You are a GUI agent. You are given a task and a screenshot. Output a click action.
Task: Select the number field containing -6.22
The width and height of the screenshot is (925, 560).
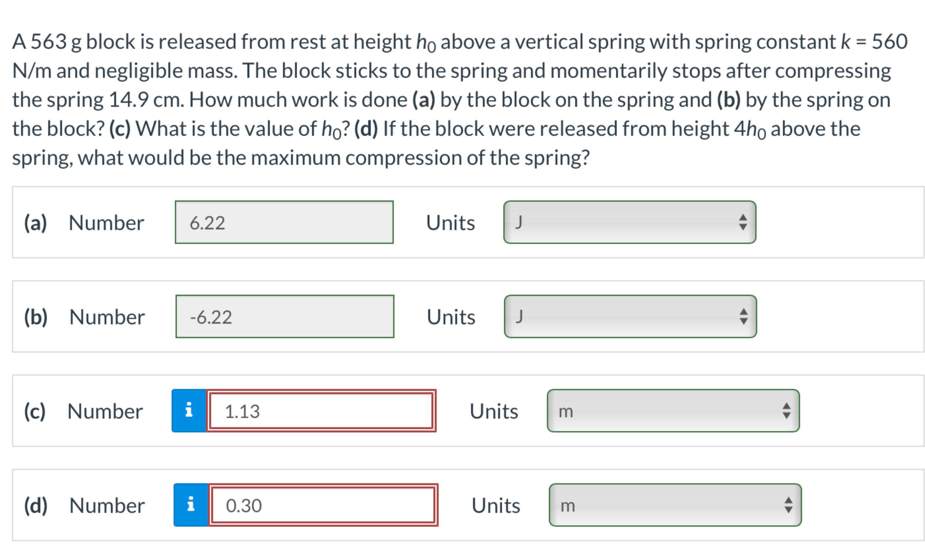pyautogui.click(x=284, y=316)
